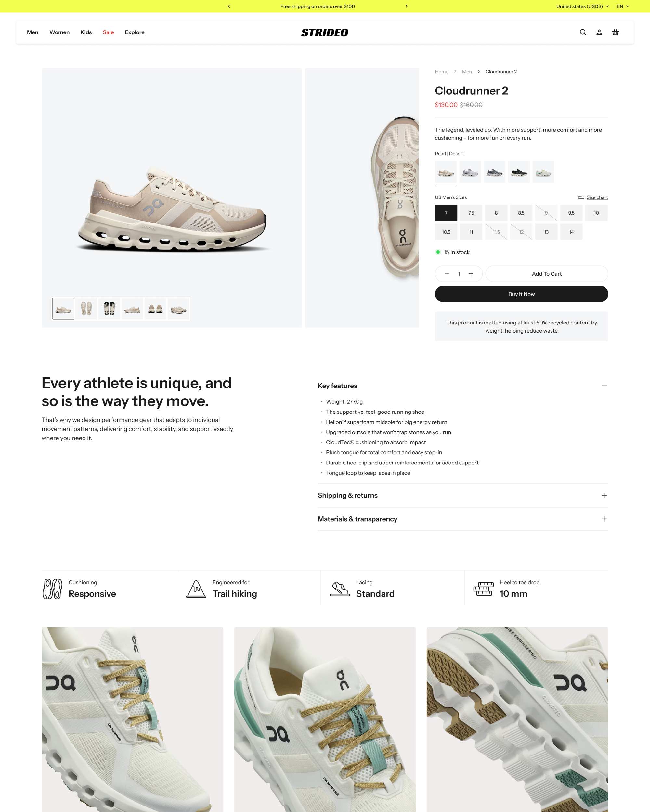Open the user account icon
The height and width of the screenshot is (812, 650).
click(x=599, y=32)
